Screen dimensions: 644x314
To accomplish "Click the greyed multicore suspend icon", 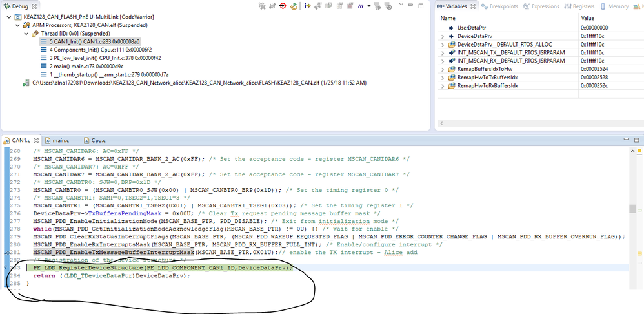I will (339, 6).
